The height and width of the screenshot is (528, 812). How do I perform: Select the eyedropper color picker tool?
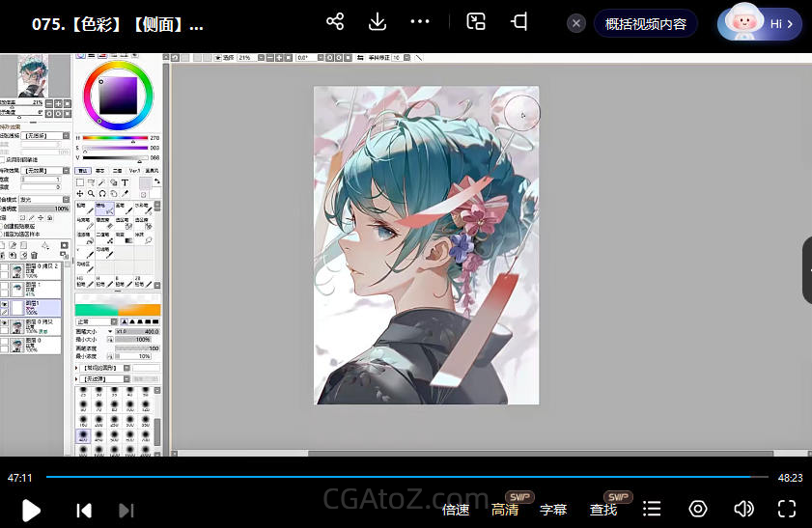coord(126,193)
